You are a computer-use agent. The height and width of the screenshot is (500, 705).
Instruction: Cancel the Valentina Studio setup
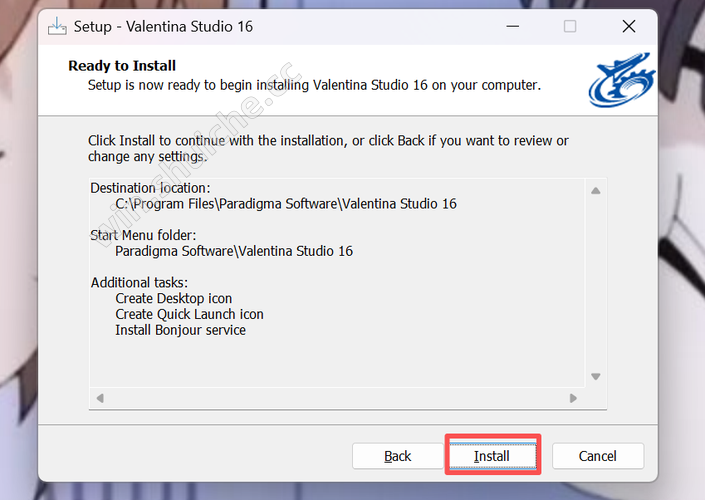coord(597,456)
